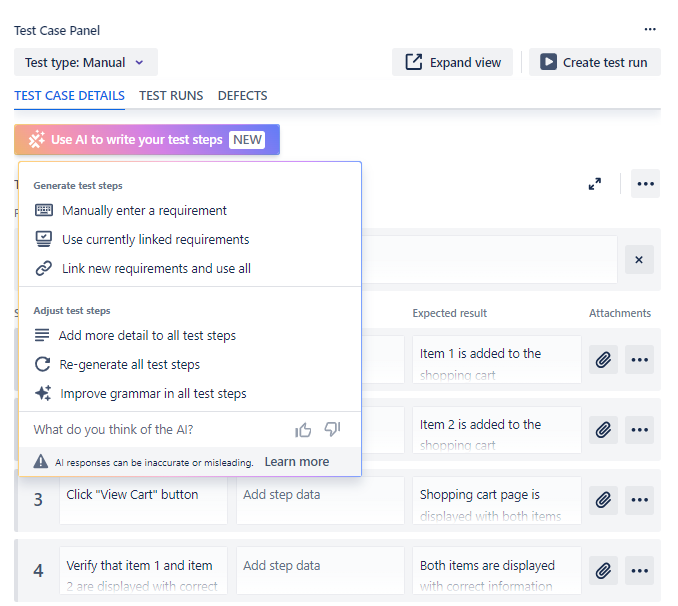678x606 pixels.
Task: Click attachment paperclip for Item 1 step
Action: (603, 360)
